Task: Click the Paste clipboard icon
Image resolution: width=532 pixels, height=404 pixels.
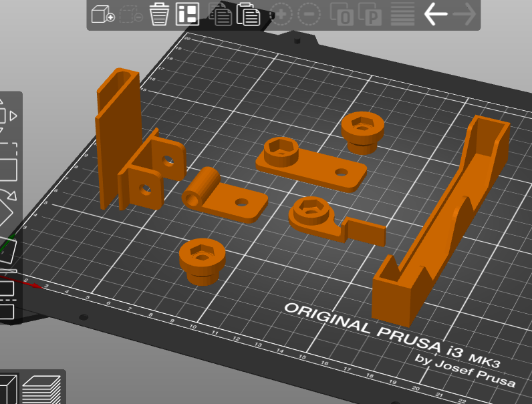Action: pyautogui.click(x=248, y=14)
